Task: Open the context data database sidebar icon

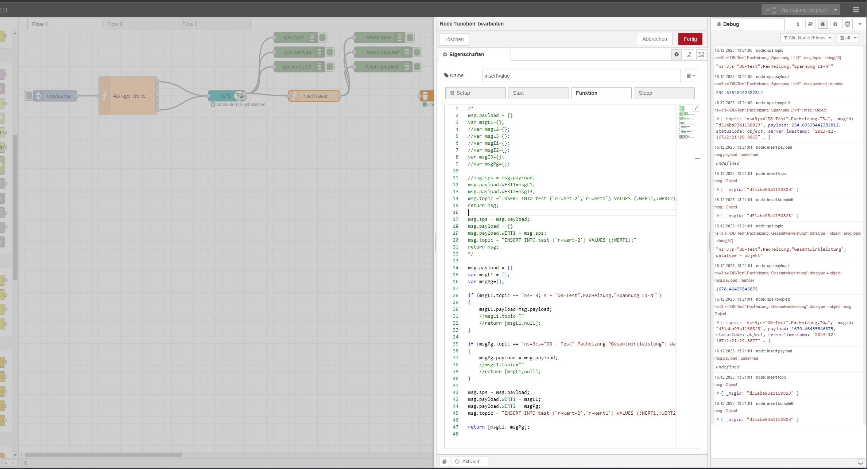Action: (x=847, y=24)
